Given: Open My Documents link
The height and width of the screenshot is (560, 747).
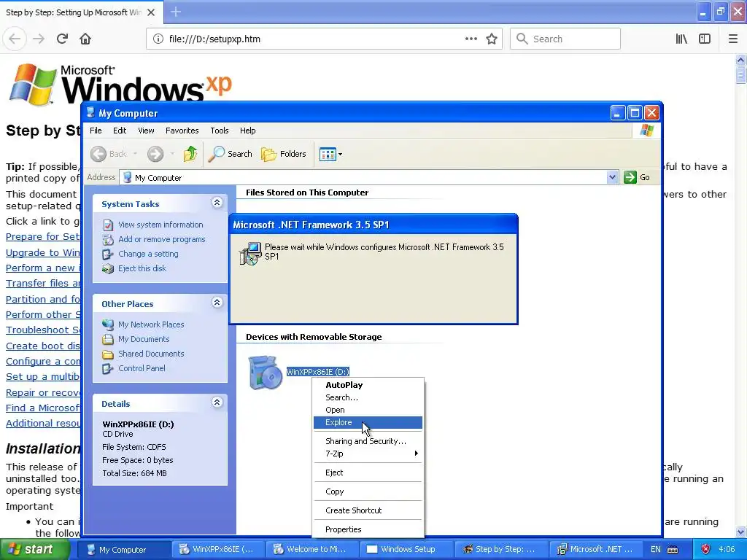Looking at the screenshot, I should 144,340.
